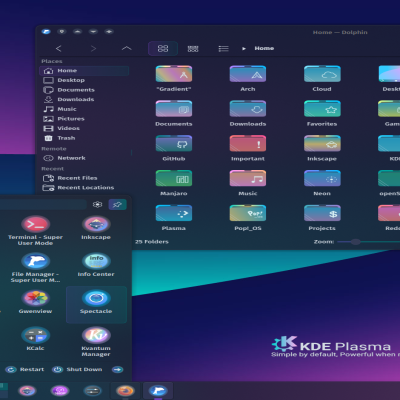Open Network under Remote section
The width and height of the screenshot is (400, 400).
(84, 158)
